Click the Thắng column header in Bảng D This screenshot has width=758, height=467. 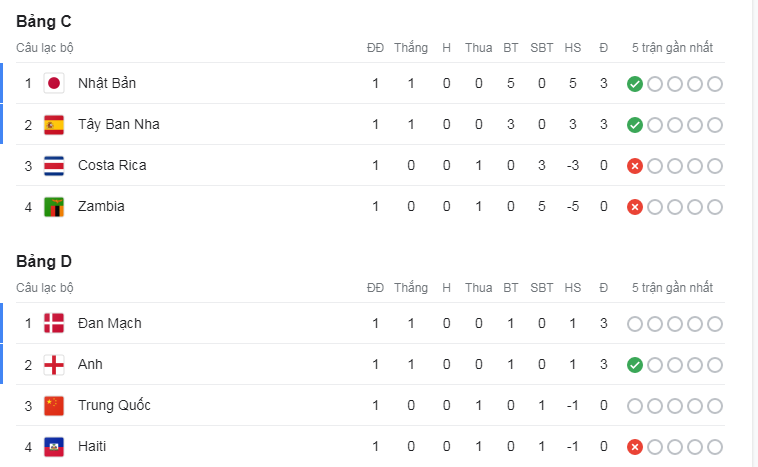click(411, 288)
